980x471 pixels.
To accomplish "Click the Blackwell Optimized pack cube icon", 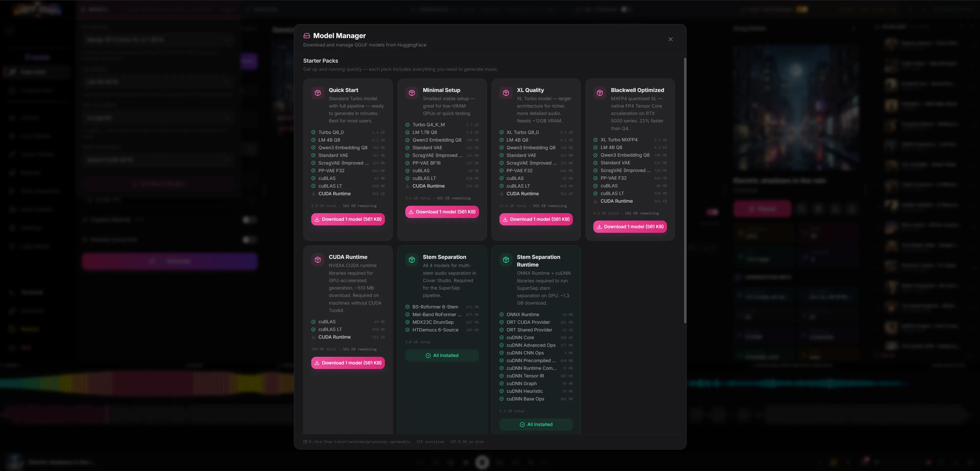I will (x=599, y=93).
